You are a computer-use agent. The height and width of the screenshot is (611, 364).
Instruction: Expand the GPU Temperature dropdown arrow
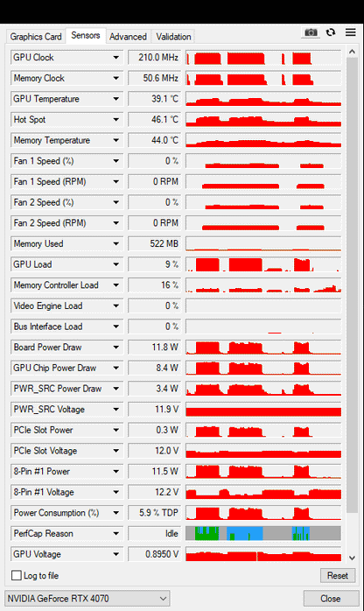116,99
